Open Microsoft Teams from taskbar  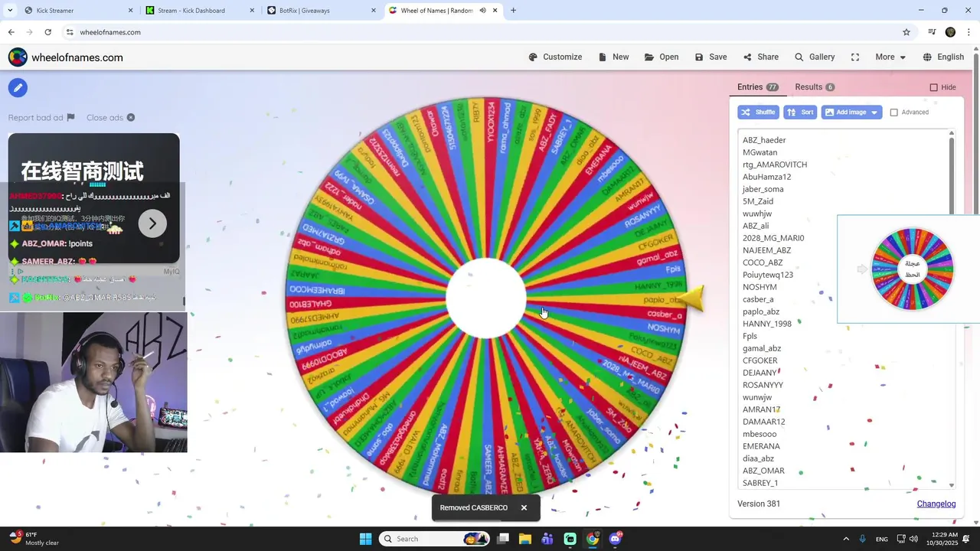pyautogui.click(x=547, y=539)
